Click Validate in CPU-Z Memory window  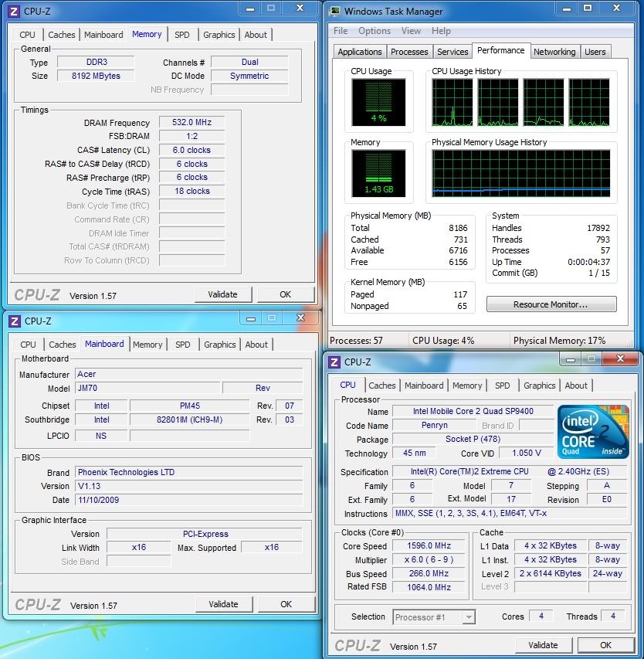[x=222, y=294]
